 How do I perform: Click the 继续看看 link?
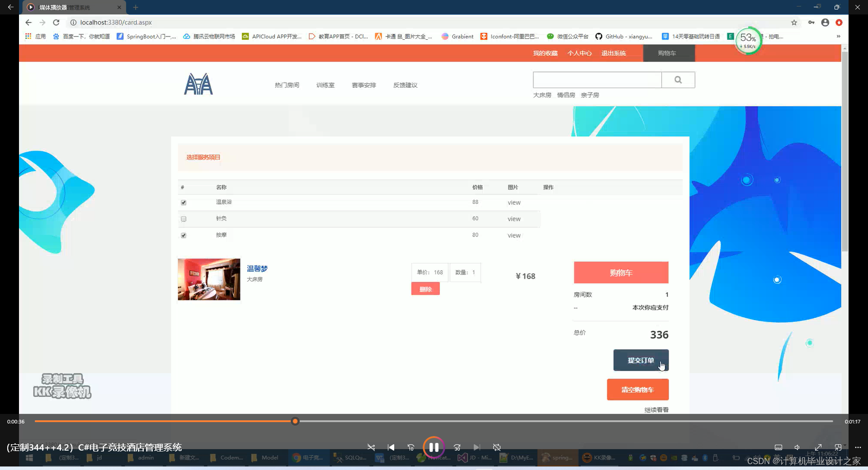[x=656, y=410]
